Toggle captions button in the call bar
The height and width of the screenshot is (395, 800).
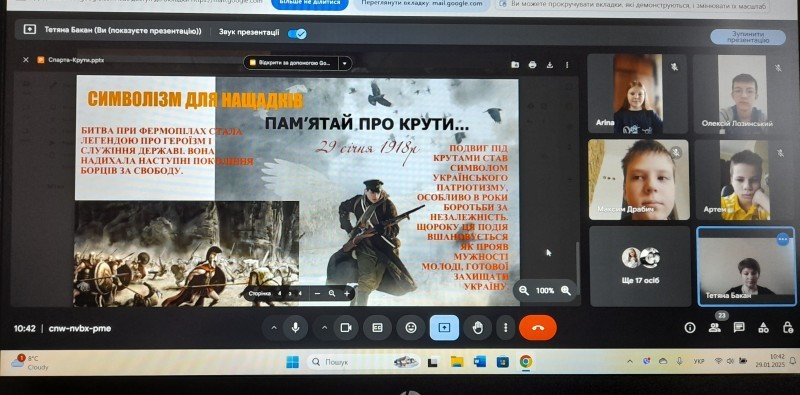[378, 328]
